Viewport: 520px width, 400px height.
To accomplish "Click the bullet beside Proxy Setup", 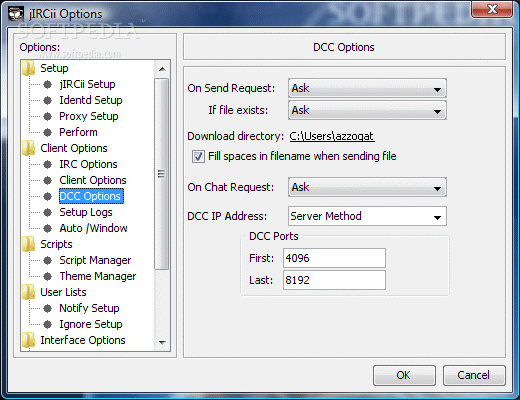I will [x=48, y=116].
